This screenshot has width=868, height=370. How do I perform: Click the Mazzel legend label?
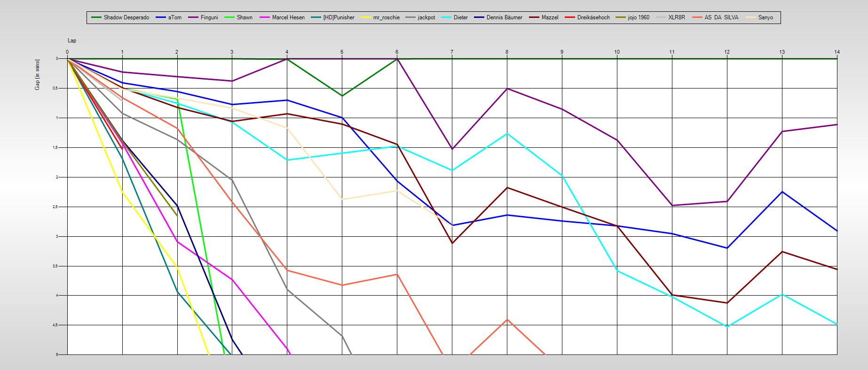point(550,17)
